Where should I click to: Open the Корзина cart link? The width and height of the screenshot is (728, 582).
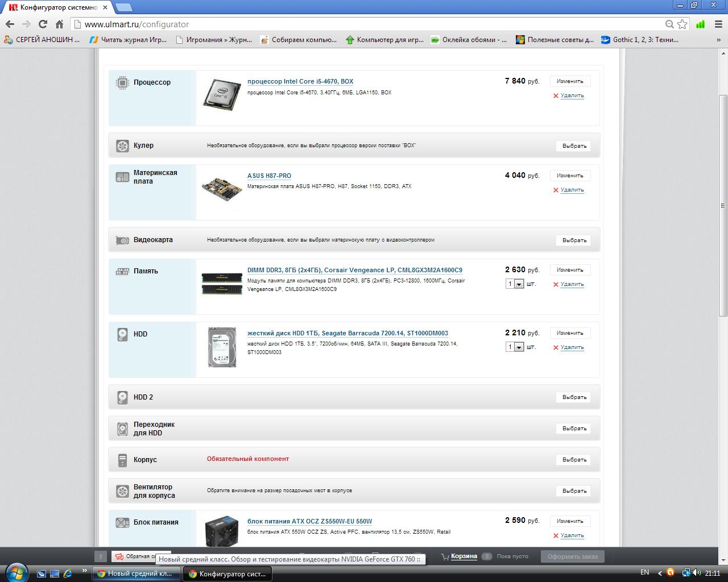coord(464,556)
